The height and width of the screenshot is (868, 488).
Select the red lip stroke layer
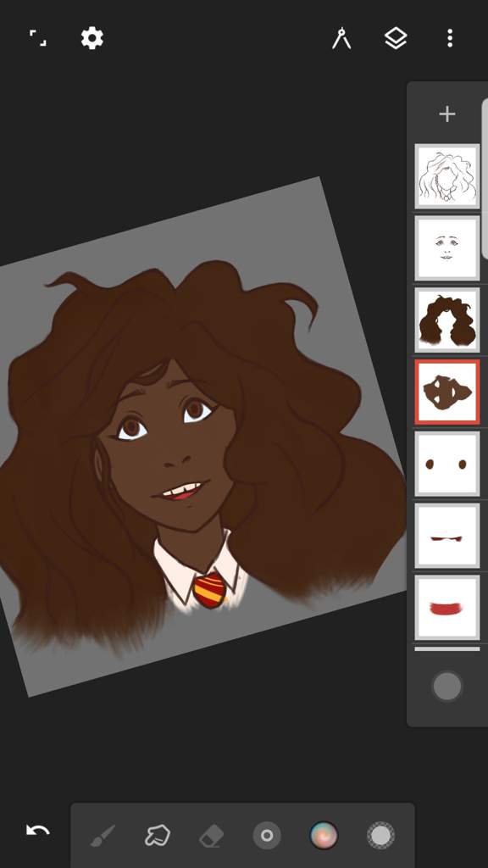[x=447, y=608]
